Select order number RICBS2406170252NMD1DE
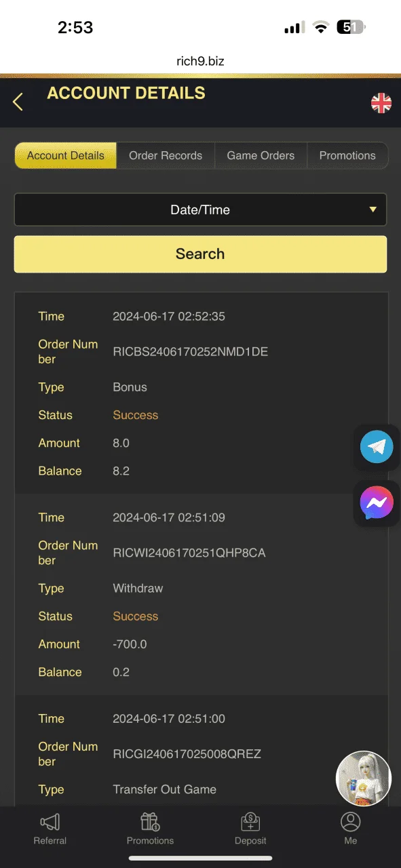Viewport: 401px width, 868px height. [x=191, y=352]
